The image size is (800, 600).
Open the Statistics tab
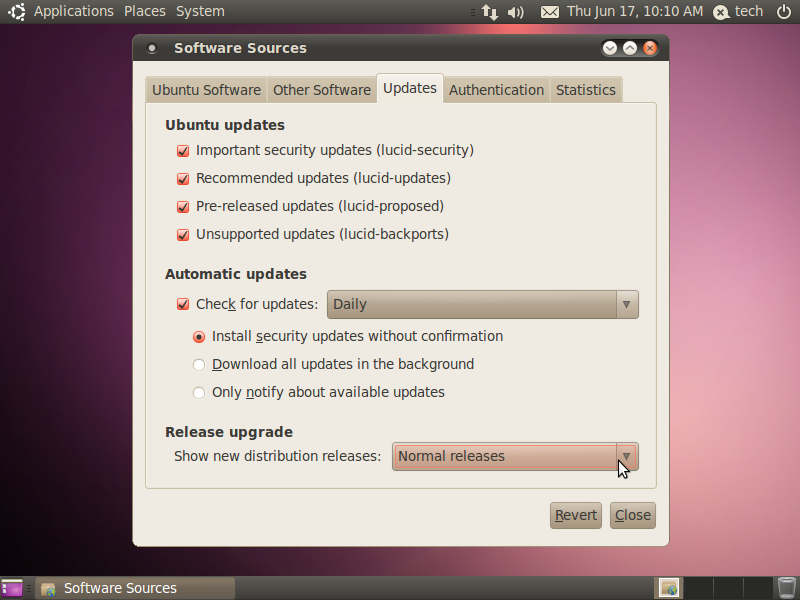click(x=586, y=90)
